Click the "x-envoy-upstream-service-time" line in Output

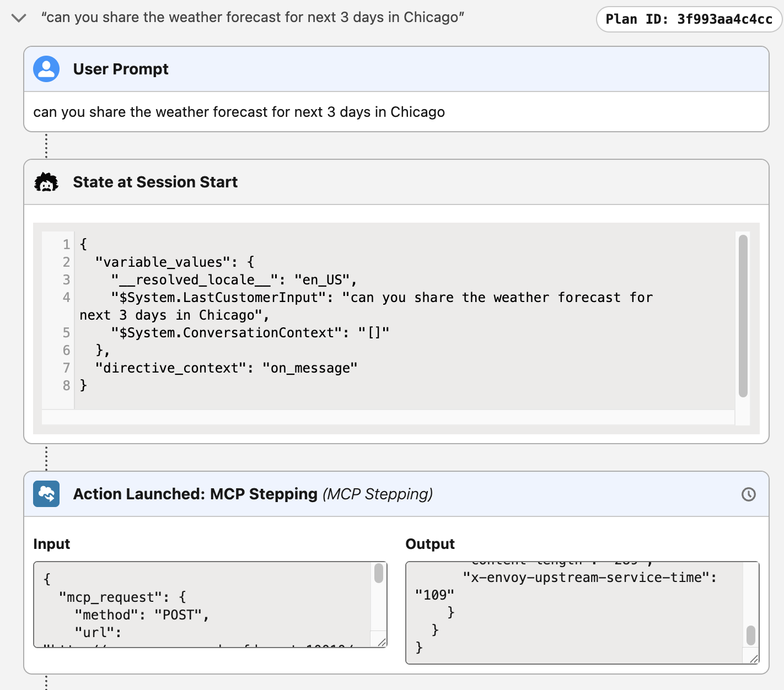pos(589,578)
